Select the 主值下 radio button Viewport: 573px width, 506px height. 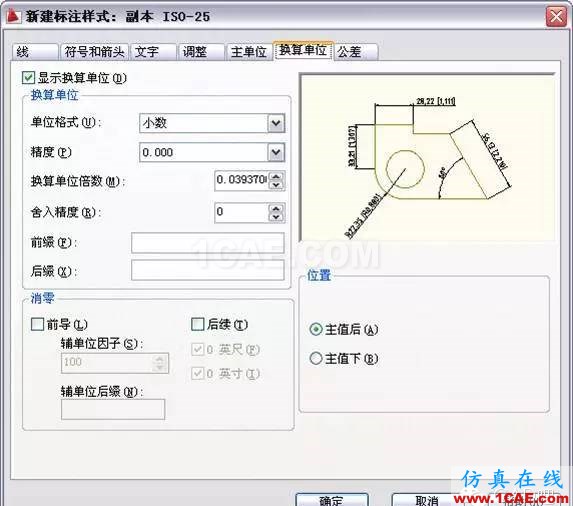316,358
